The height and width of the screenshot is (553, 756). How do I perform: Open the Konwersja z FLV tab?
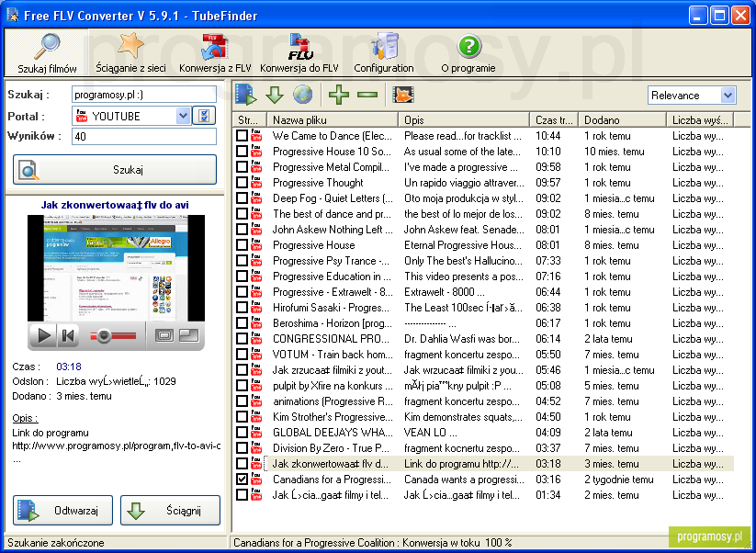[215, 53]
